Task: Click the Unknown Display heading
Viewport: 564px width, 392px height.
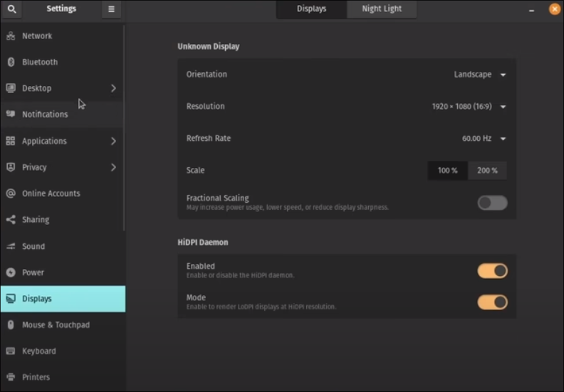Action: (x=208, y=46)
